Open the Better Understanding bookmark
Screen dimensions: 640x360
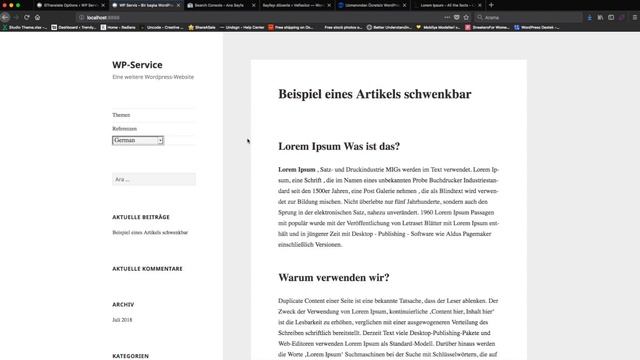click(389, 27)
